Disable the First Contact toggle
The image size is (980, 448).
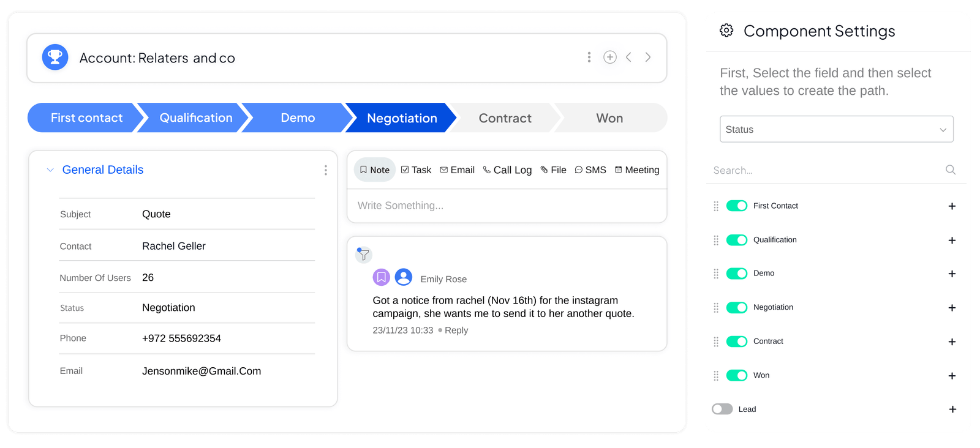click(736, 206)
